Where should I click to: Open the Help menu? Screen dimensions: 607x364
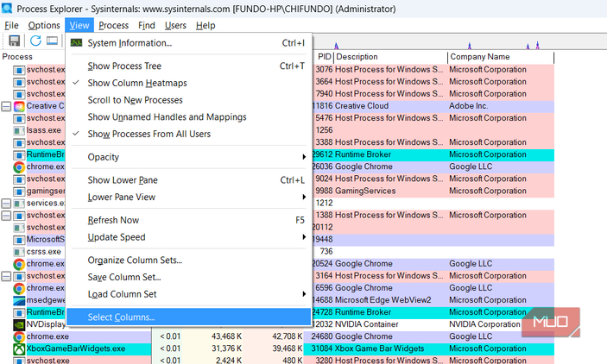(205, 26)
